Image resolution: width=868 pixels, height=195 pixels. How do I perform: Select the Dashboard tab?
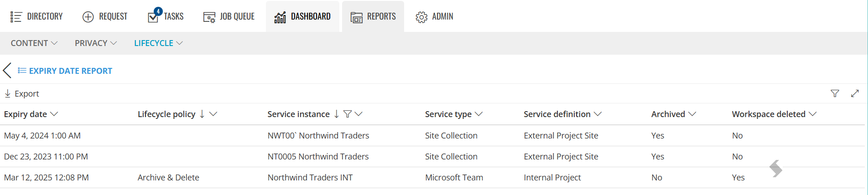click(302, 16)
